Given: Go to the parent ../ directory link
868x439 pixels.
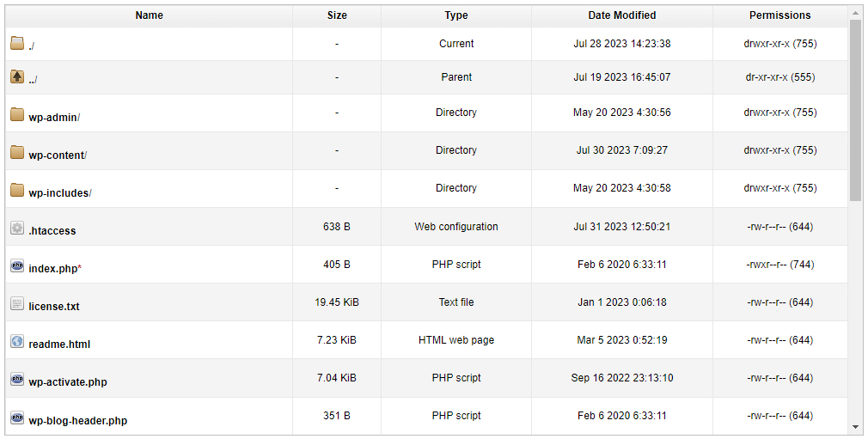Looking at the screenshot, I should (x=33, y=80).
